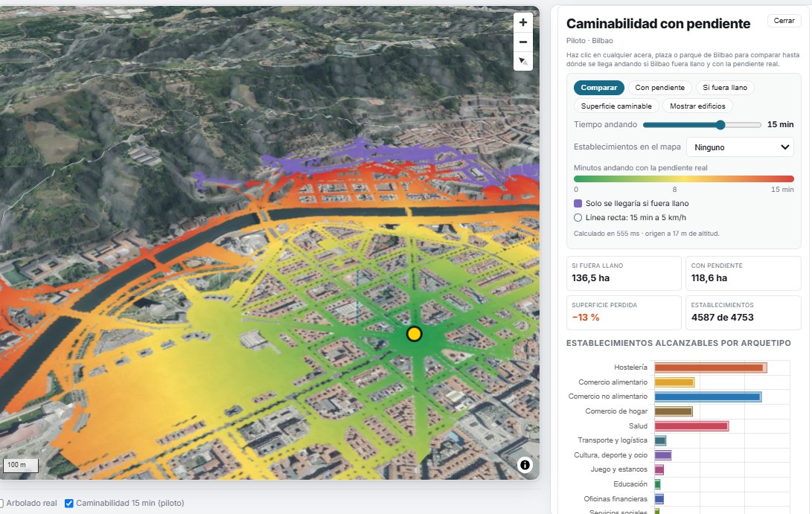Close the panel with Cerrar button

click(x=784, y=21)
